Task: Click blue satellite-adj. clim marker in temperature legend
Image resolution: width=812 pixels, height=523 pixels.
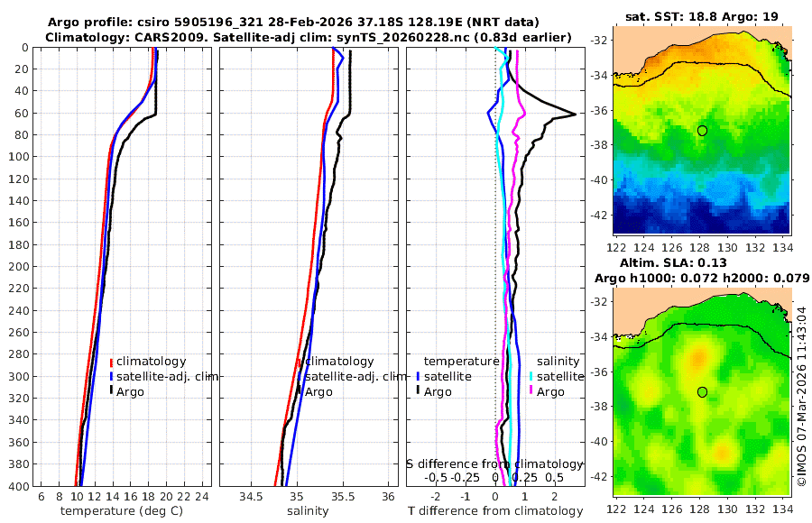Action: (x=111, y=376)
